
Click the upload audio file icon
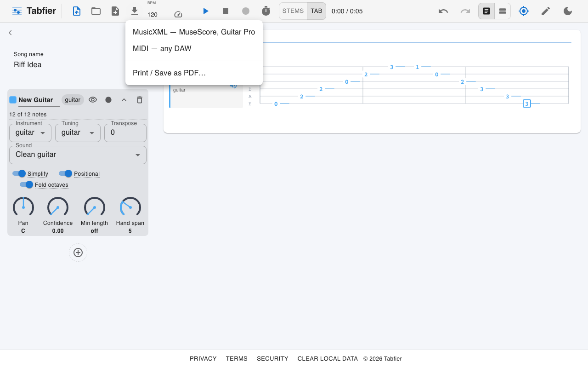(77, 11)
